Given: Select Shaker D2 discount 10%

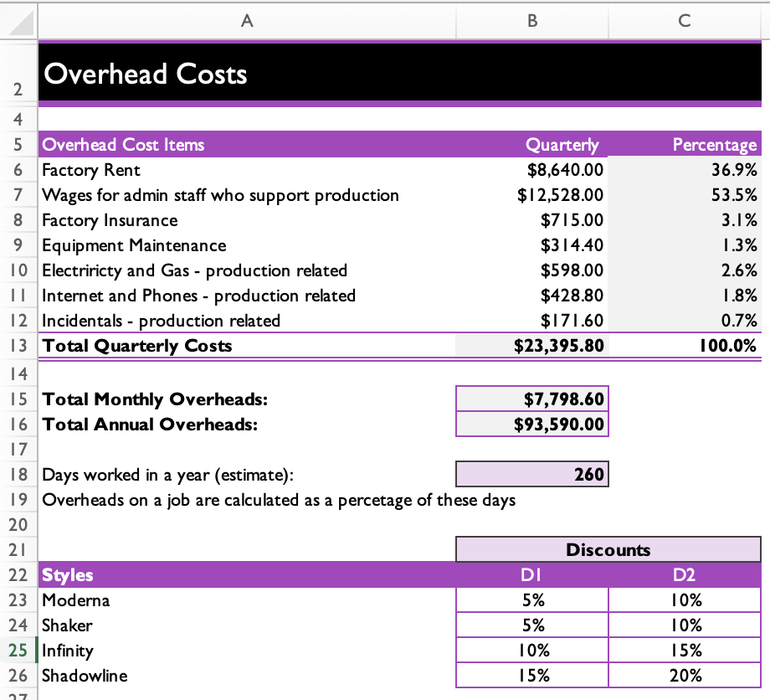Looking at the screenshot, I should pyautogui.click(x=685, y=625).
